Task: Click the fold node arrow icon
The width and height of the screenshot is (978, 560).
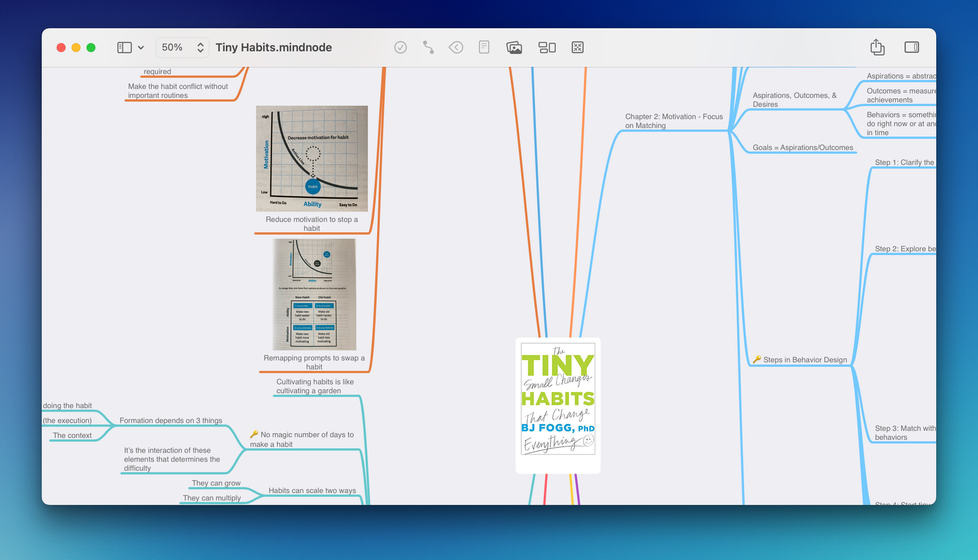Action: 456,47
